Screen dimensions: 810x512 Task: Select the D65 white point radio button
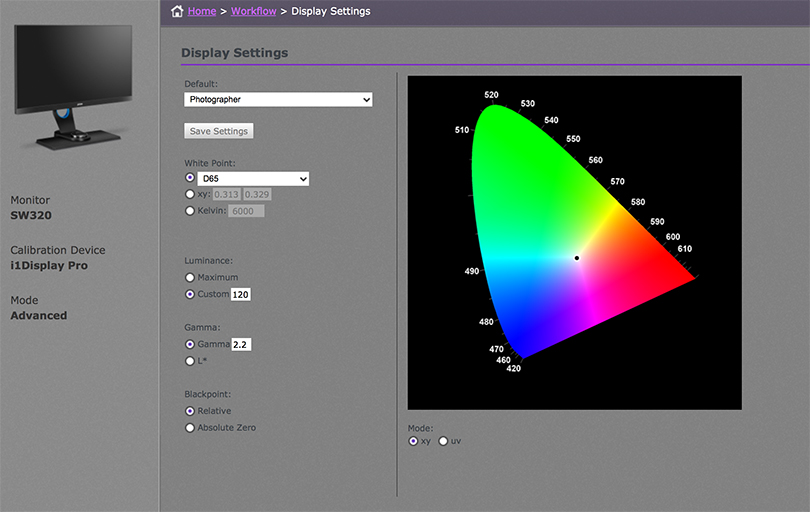tap(190, 178)
